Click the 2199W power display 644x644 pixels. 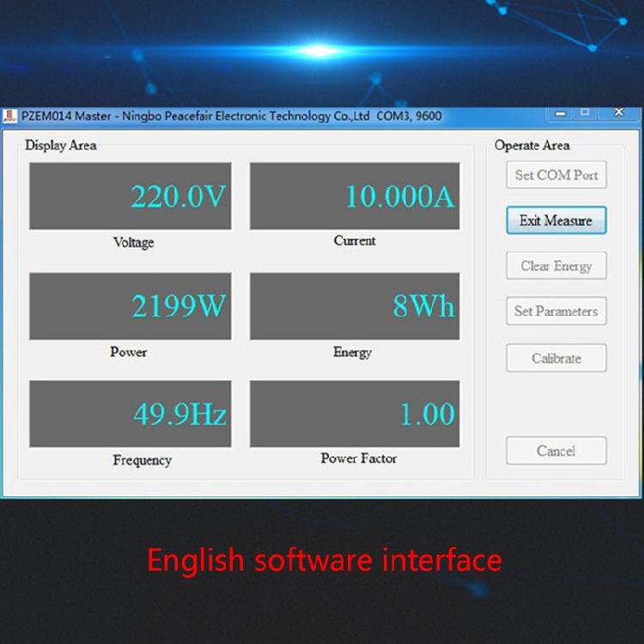coord(131,307)
